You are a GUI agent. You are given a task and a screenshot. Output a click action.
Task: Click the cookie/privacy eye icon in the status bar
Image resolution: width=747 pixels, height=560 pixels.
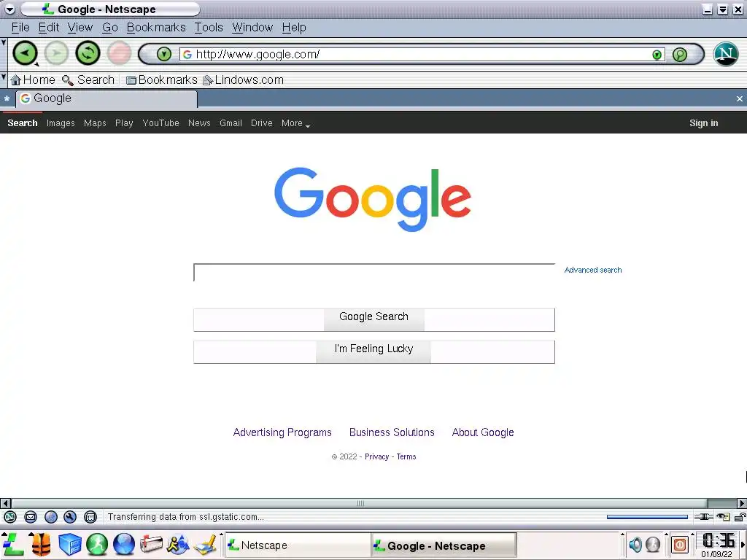pos(723,517)
